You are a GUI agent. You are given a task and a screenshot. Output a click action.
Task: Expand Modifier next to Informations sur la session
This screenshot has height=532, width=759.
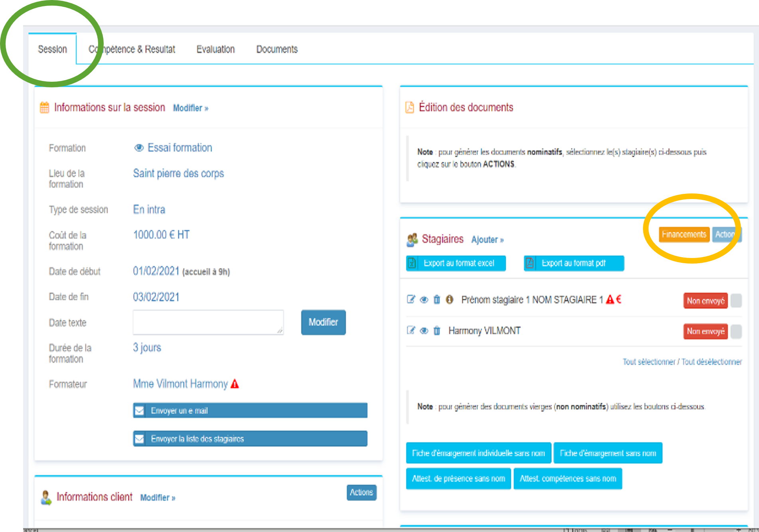190,108
